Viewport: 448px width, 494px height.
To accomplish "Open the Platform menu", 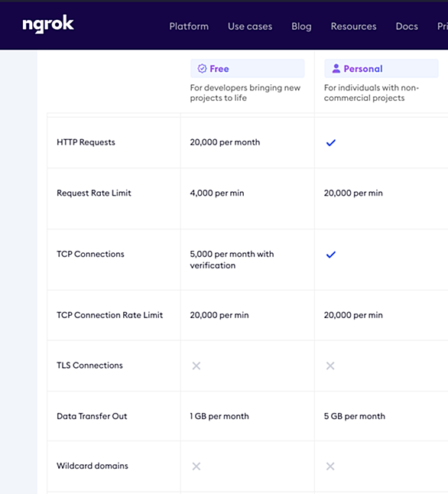I will pyautogui.click(x=189, y=26).
